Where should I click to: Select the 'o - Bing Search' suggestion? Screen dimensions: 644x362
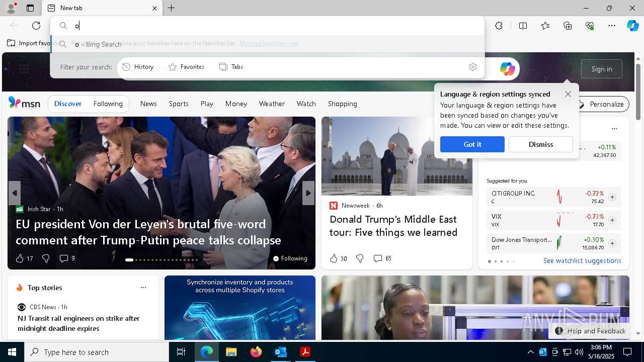coord(268,44)
